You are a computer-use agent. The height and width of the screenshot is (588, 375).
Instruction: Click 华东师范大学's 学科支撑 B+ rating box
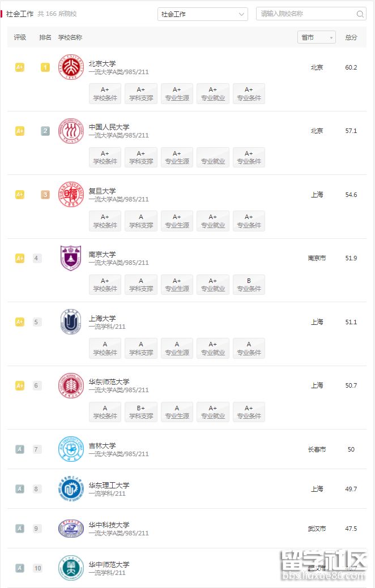[x=141, y=412]
